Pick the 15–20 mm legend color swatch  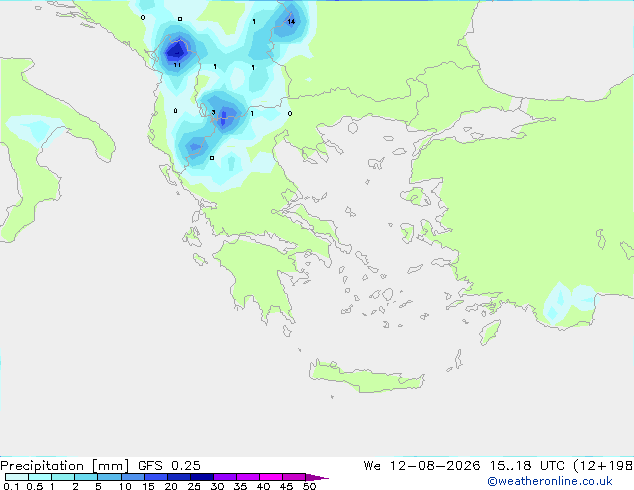coord(155,477)
